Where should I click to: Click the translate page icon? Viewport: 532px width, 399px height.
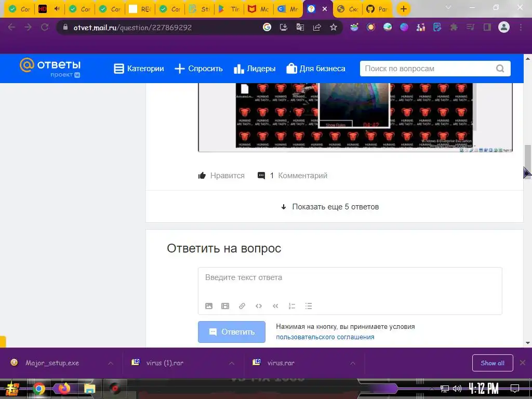pos(300,27)
